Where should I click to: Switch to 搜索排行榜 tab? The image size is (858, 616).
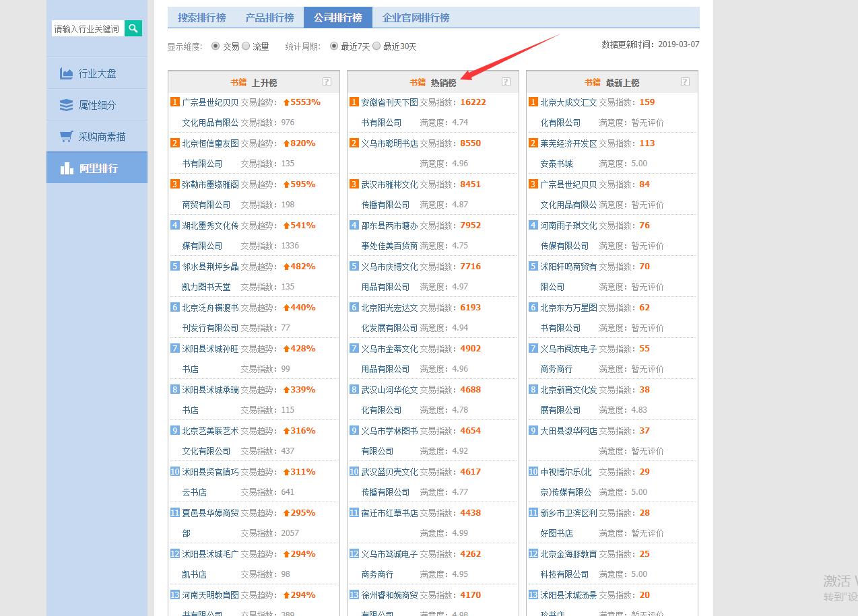[201, 18]
